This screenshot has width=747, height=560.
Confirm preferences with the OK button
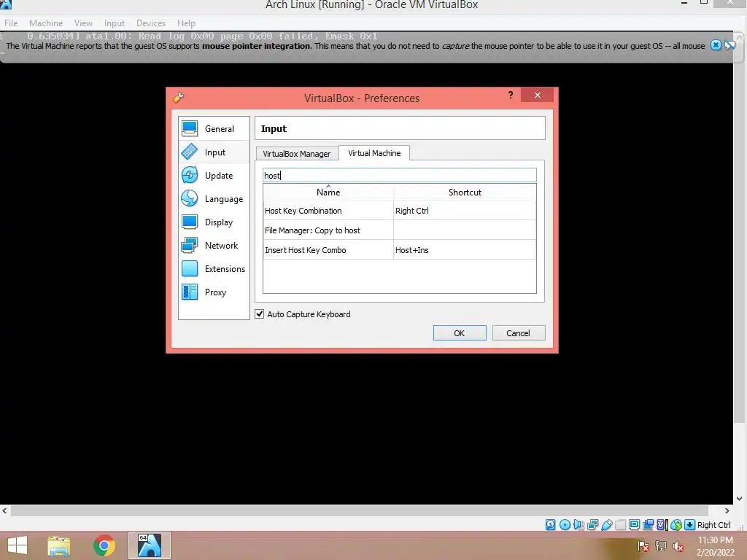(x=460, y=332)
